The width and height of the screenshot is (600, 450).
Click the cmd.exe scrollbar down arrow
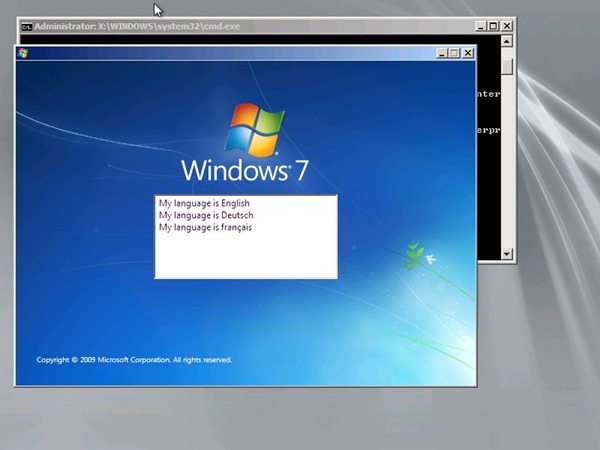tap(507, 254)
